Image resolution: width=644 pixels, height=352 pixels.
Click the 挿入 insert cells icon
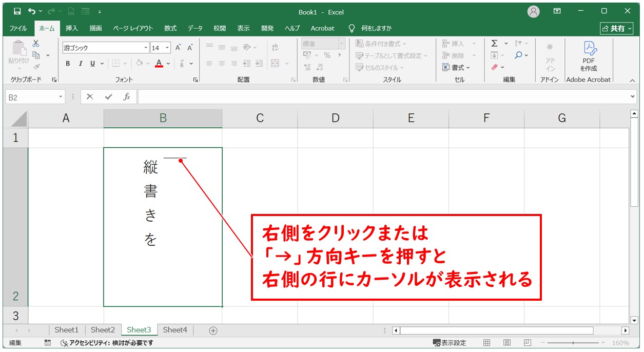(453, 44)
